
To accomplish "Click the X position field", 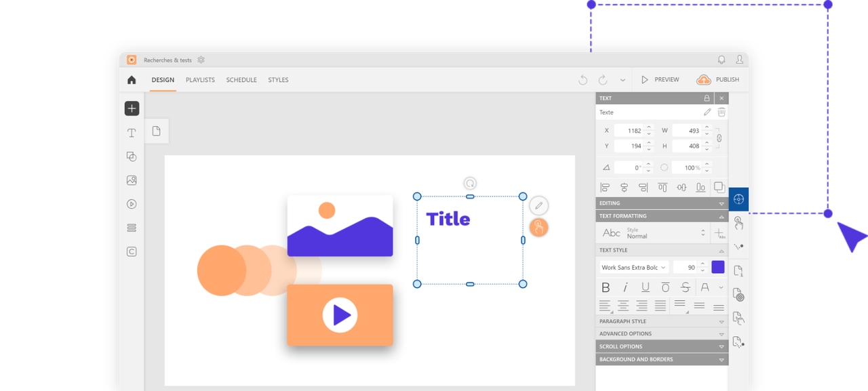I will 629,130.
